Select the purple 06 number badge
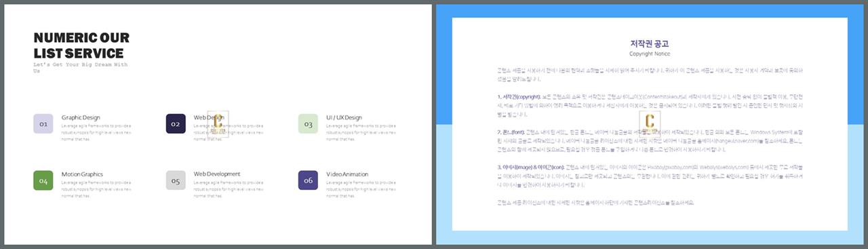The width and height of the screenshot is (868, 249). [x=308, y=180]
